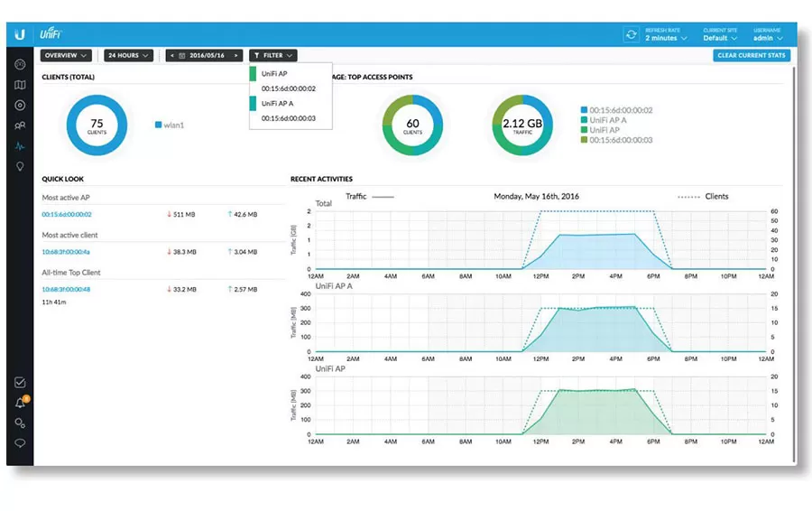
Task: Open the live chat bubble icon
Action: (20, 443)
